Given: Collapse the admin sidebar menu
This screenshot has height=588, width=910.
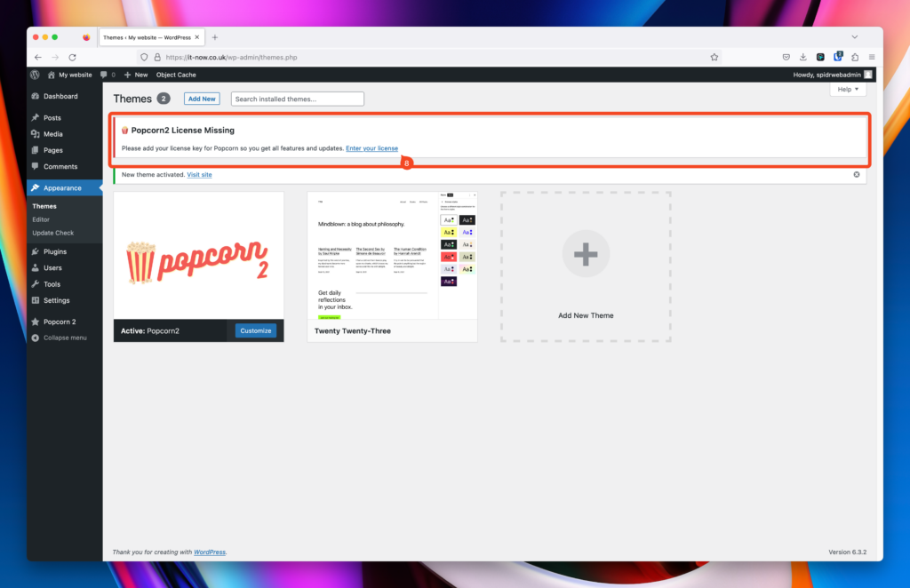Looking at the screenshot, I should [60, 338].
